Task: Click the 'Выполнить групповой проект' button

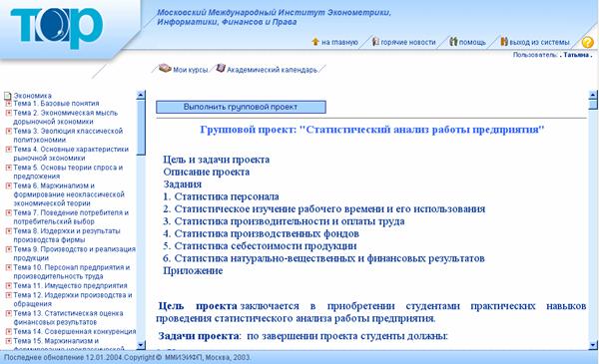Action: tap(241, 107)
